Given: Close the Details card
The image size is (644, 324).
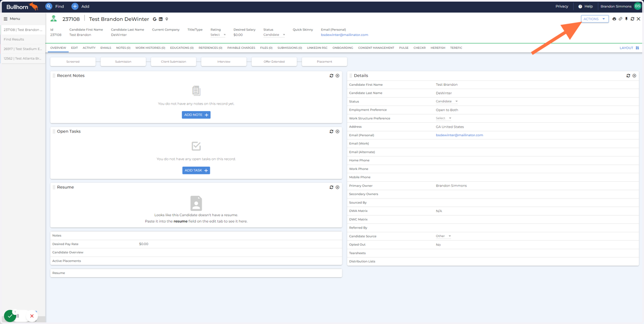Looking at the screenshot, I should pos(634,76).
